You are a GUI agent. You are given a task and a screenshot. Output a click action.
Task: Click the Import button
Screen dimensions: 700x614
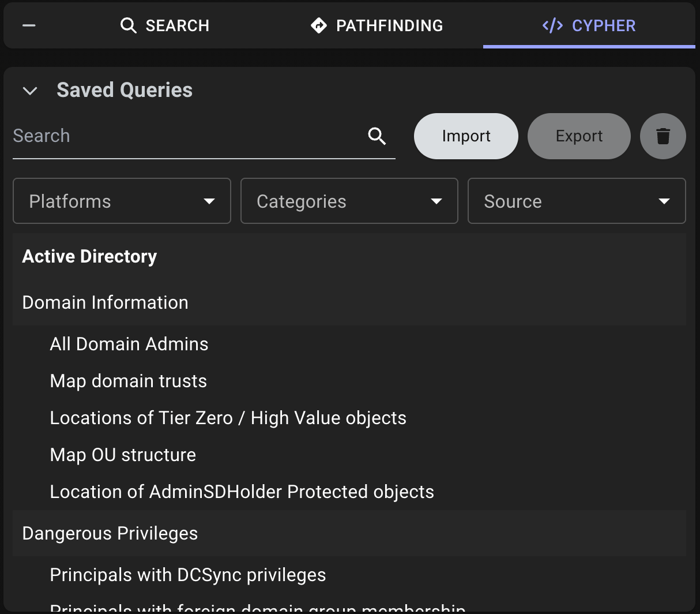[x=466, y=136]
